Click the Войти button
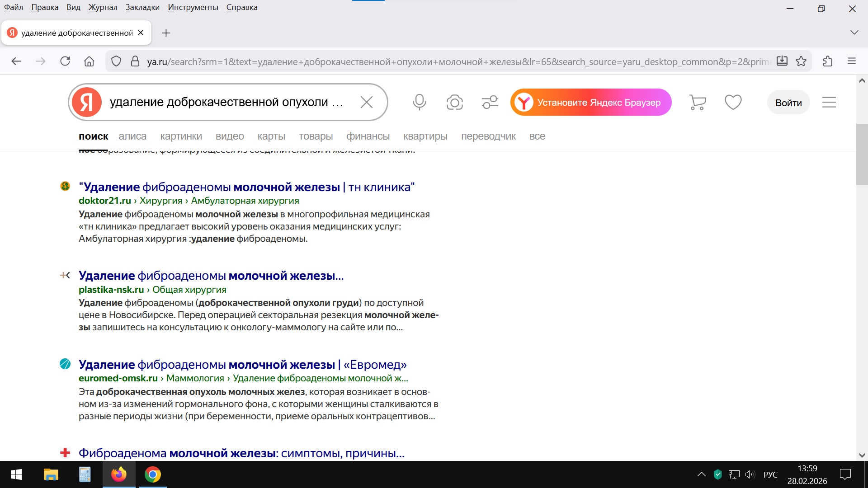This screenshot has height=488, width=868. click(x=788, y=103)
